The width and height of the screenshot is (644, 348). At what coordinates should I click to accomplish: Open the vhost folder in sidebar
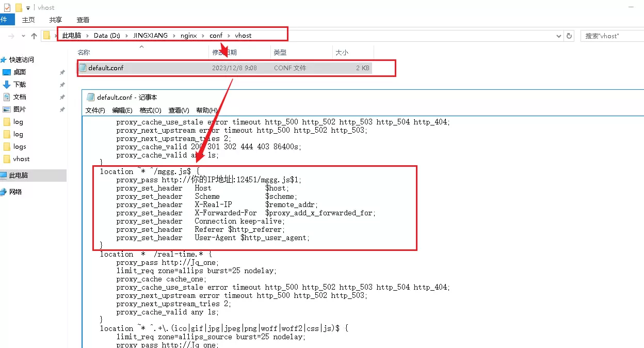21,159
